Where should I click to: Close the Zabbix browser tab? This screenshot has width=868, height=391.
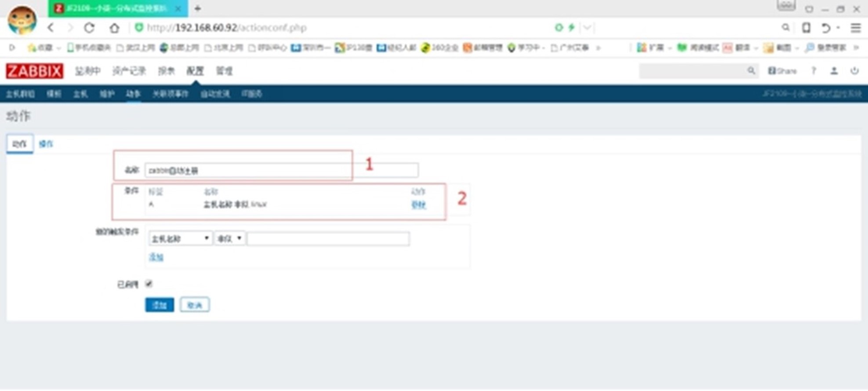coord(178,8)
